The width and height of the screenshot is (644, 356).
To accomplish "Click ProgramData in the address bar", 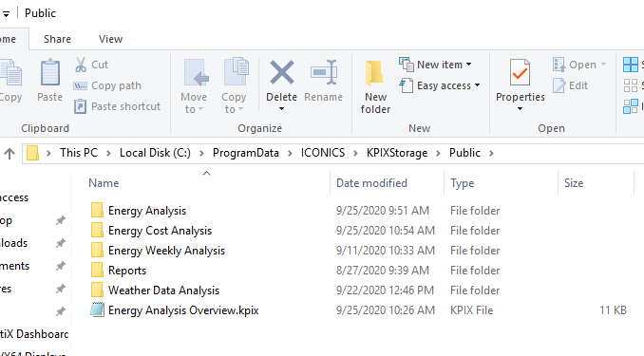I will 246,153.
